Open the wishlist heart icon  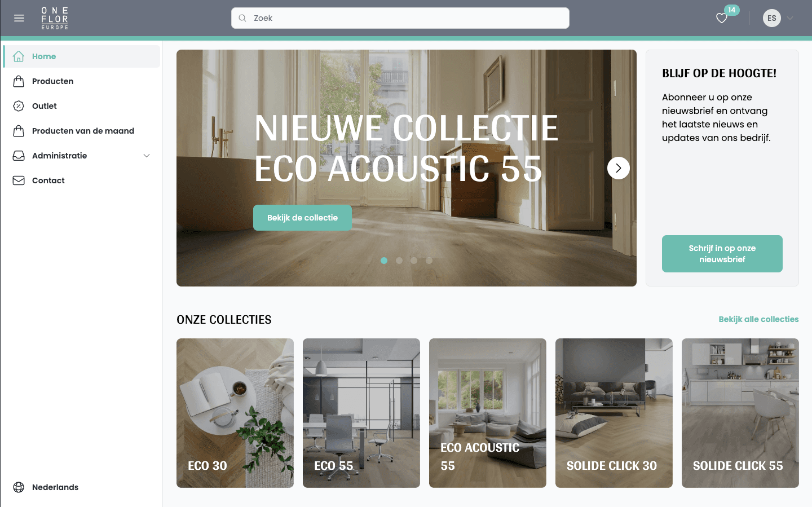(722, 18)
